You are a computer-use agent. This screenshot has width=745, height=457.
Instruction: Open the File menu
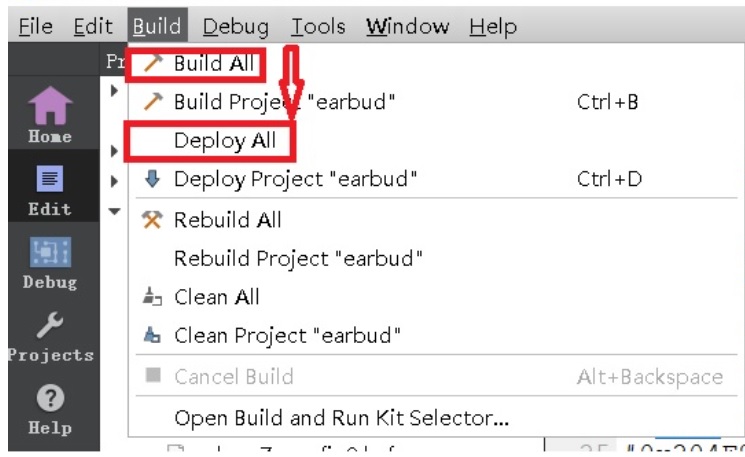[36, 26]
